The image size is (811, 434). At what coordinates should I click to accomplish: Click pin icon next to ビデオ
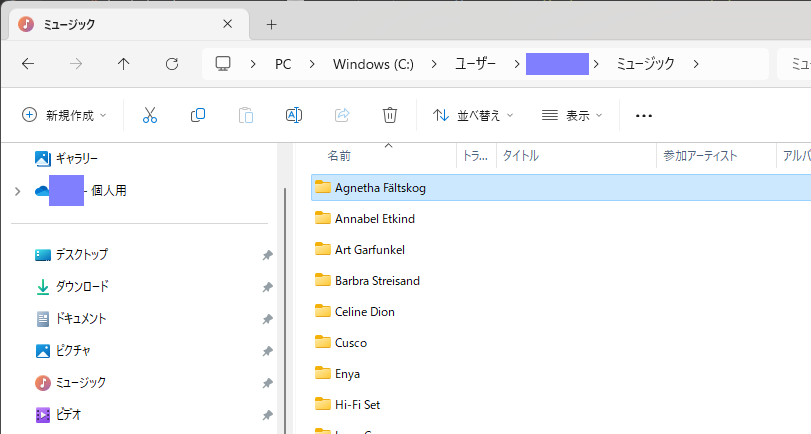coord(267,415)
